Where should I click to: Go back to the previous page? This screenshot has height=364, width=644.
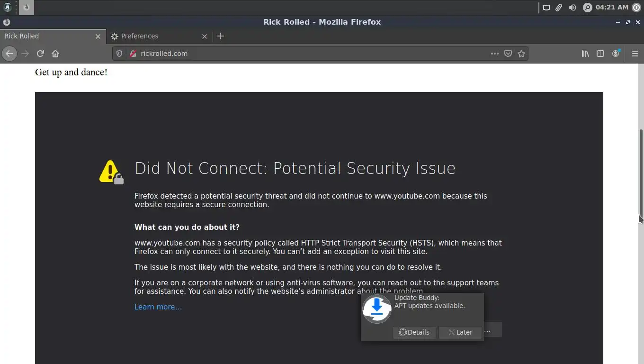point(9,54)
